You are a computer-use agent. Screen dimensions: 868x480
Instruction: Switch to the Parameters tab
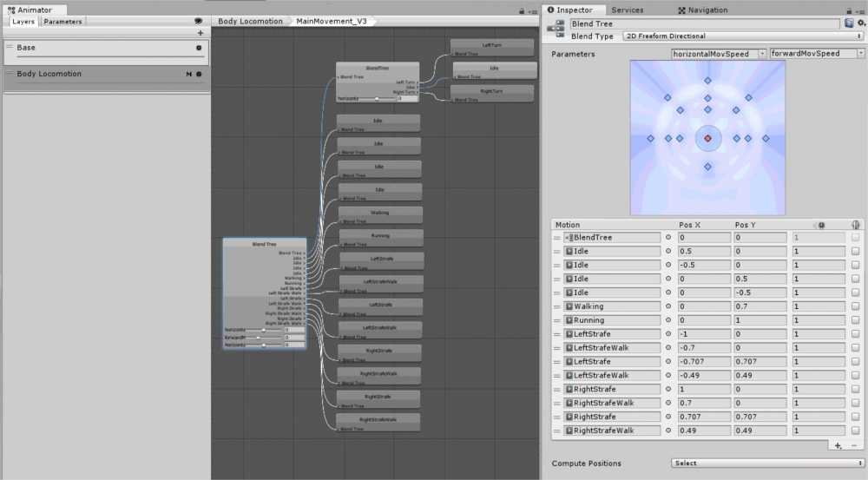click(62, 22)
